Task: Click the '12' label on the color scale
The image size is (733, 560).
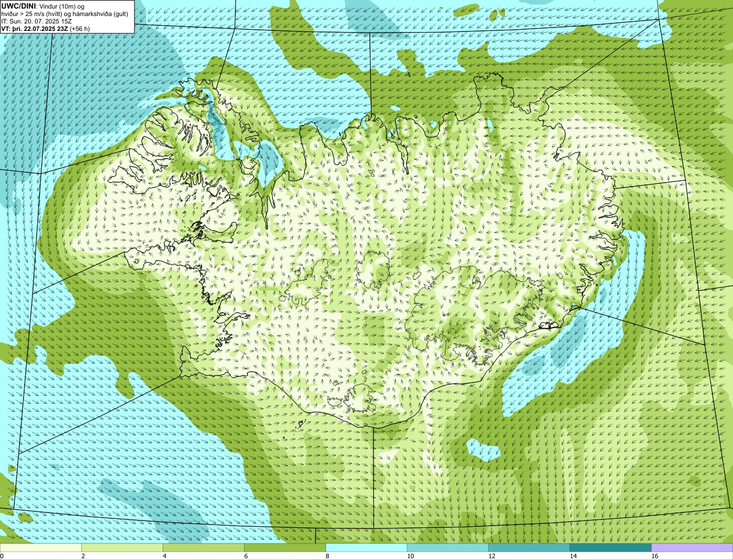Action: 492,556
